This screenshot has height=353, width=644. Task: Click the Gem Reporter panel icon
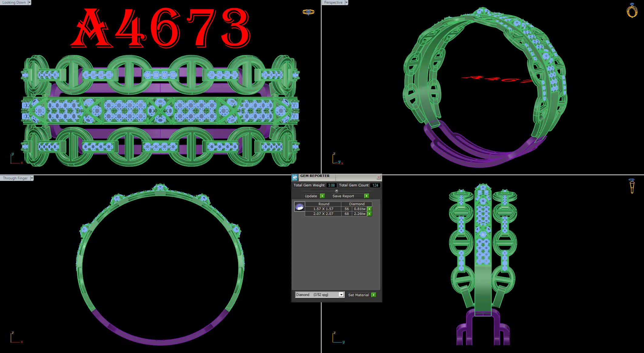click(x=295, y=178)
